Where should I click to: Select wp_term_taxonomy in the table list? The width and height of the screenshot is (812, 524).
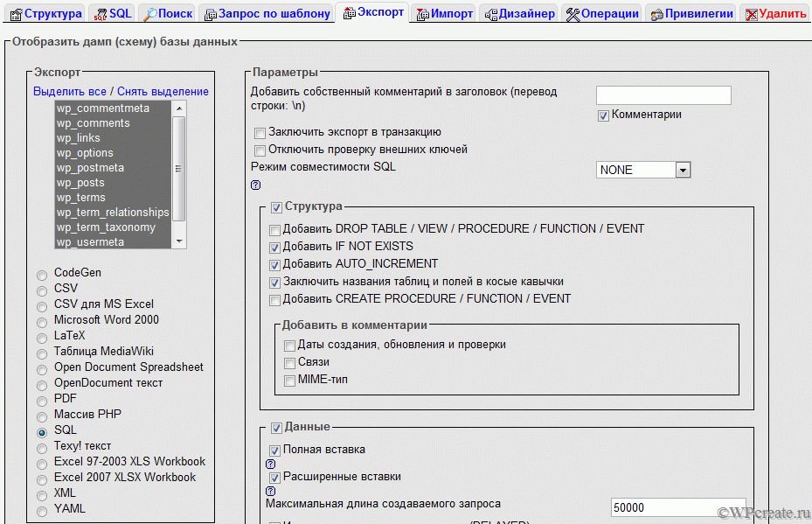tap(113, 227)
